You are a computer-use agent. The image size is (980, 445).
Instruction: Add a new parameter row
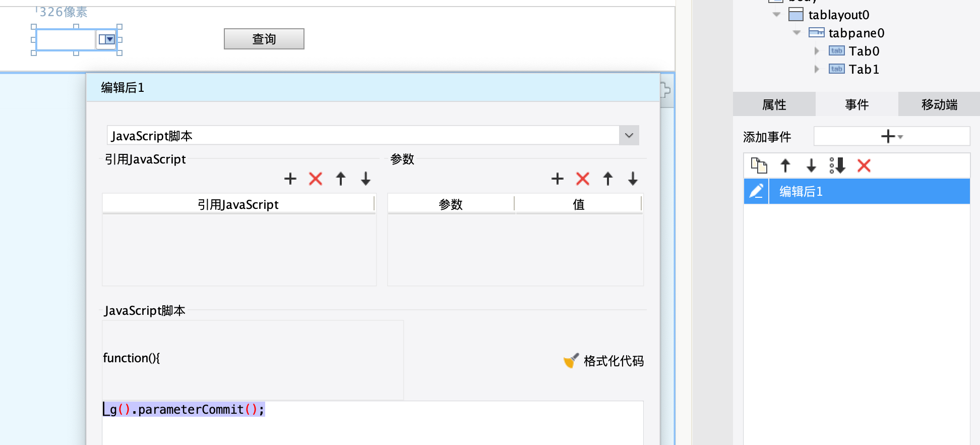point(558,179)
